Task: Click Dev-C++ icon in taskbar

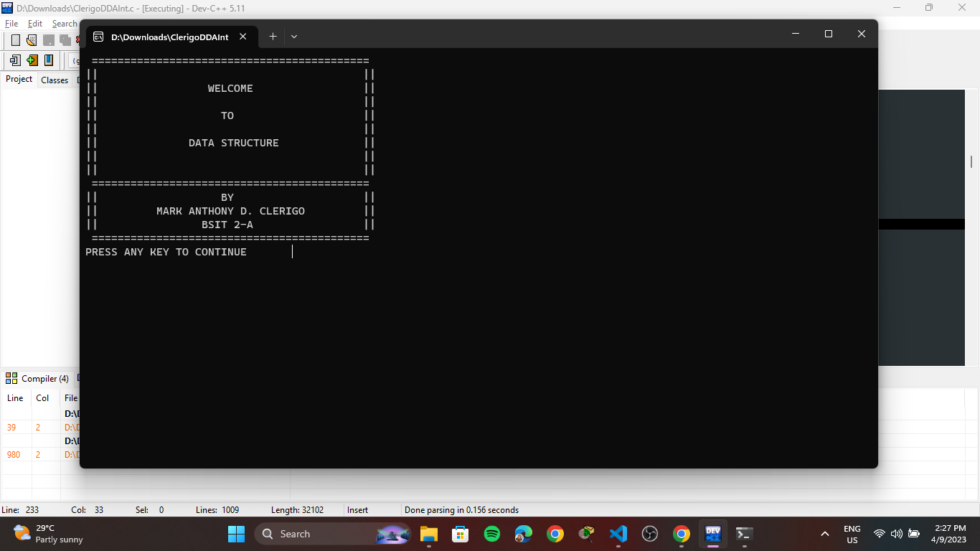Action: pos(713,534)
